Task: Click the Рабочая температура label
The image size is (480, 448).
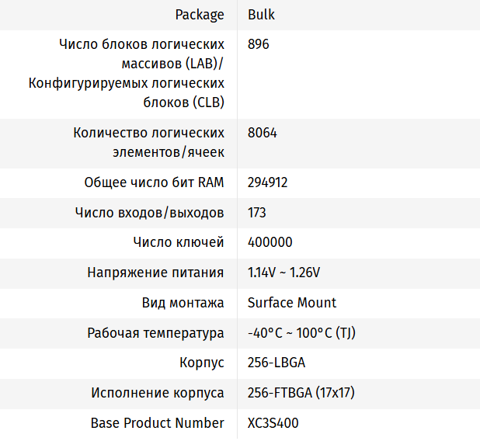Action: tap(156, 333)
